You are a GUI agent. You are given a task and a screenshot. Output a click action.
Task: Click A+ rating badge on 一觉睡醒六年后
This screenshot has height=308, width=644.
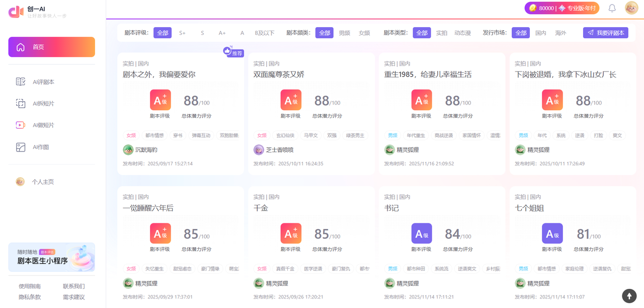(160, 234)
